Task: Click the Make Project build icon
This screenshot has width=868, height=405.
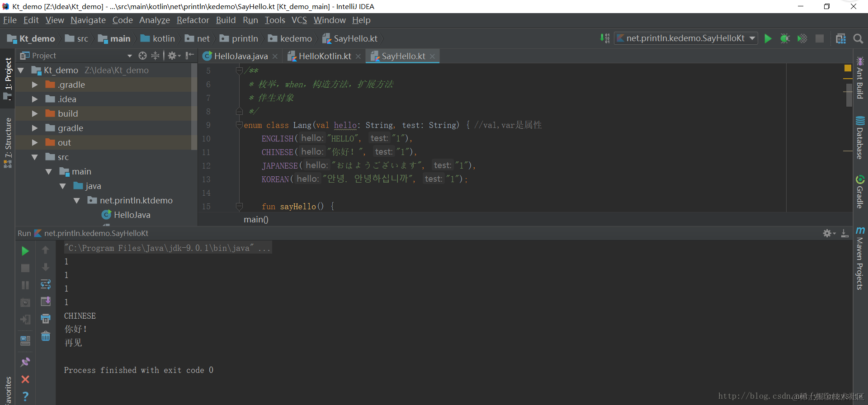Action: (x=605, y=38)
